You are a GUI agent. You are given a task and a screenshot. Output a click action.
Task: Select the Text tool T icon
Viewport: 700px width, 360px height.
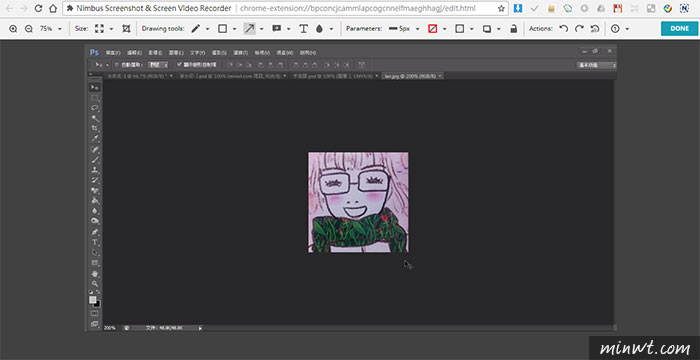point(304,29)
